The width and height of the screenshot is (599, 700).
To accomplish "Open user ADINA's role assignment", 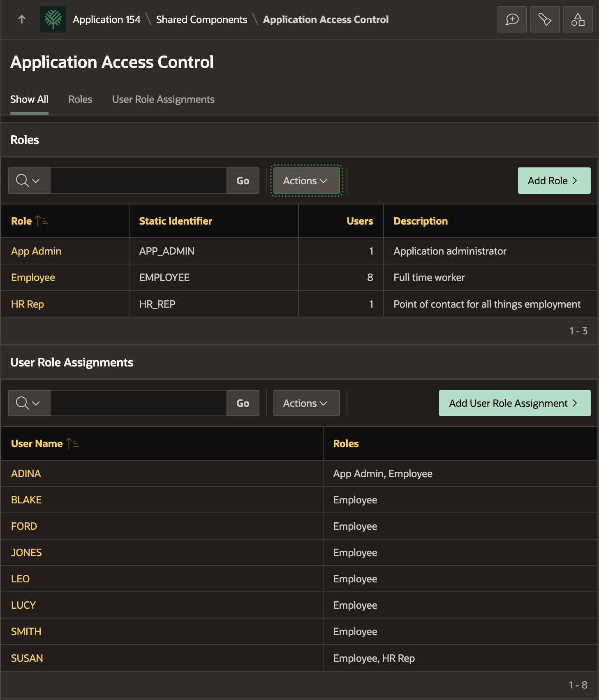I will [x=26, y=473].
